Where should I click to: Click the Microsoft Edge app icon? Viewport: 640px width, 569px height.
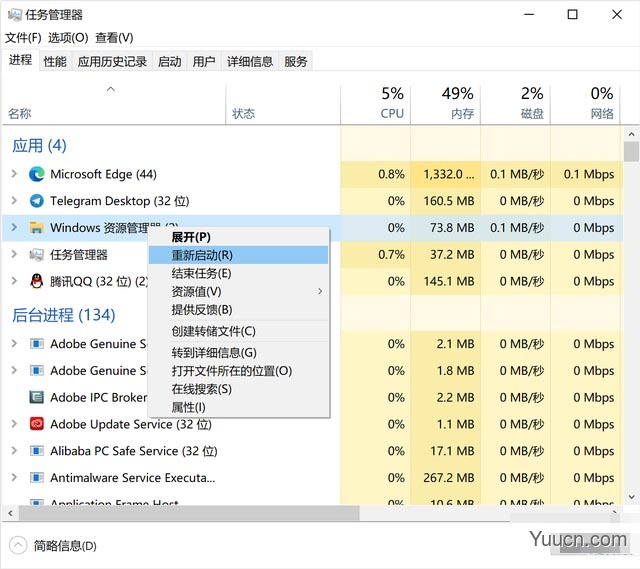coord(36,174)
